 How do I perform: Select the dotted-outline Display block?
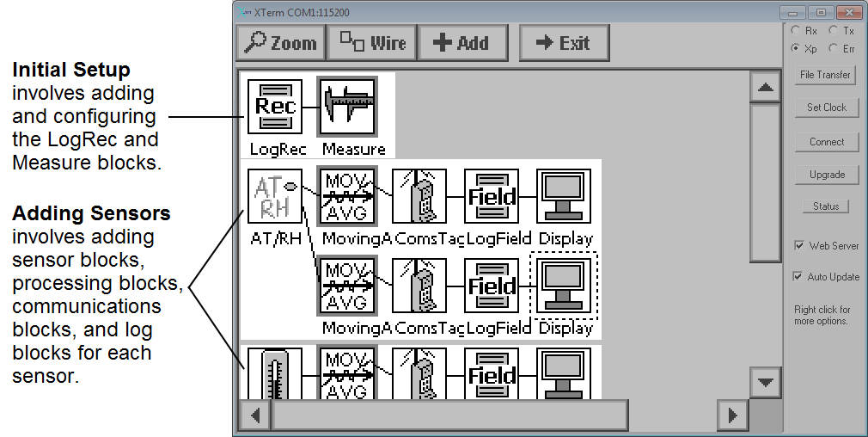click(x=564, y=286)
